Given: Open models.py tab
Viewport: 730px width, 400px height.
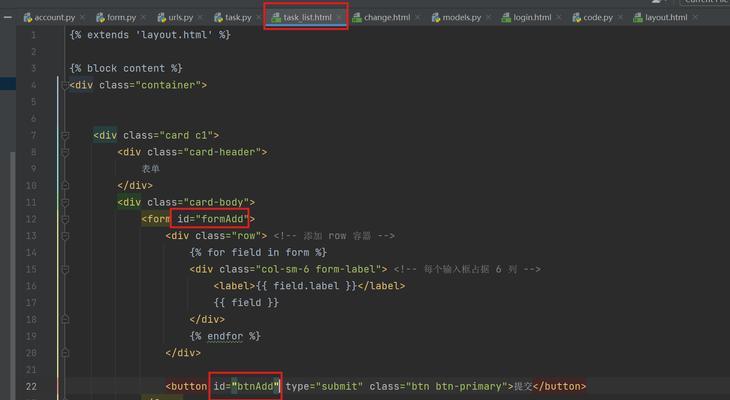Looking at the screenshot, I should (461, 18).
